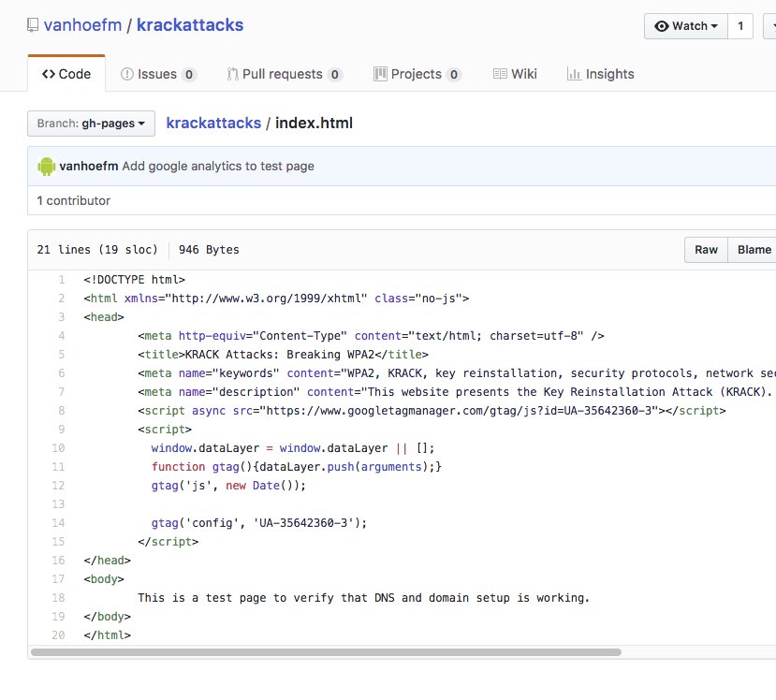The image size is (776, 700).
Task: Navigate to krackattacks breadcrumb link
Action: click(213, 123)
